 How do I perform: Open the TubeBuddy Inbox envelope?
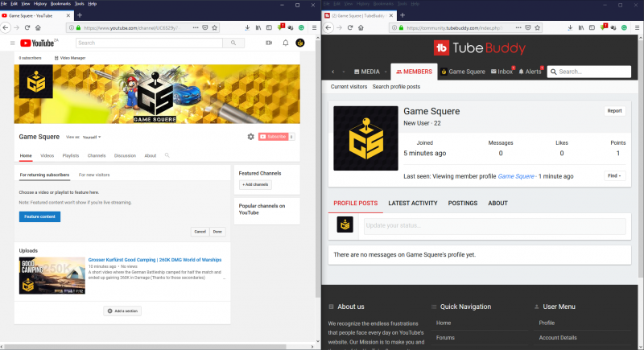coord(500,72)
